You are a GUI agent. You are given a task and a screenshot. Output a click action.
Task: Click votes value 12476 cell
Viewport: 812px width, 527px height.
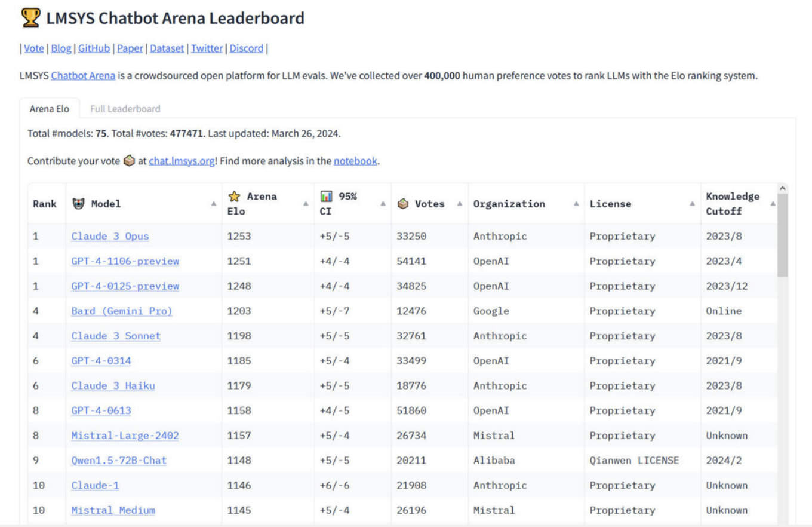(x=429, y=311)
